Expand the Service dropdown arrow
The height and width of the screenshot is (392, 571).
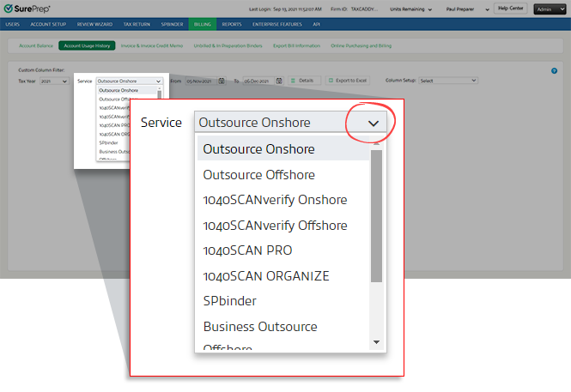pos(373,123)
